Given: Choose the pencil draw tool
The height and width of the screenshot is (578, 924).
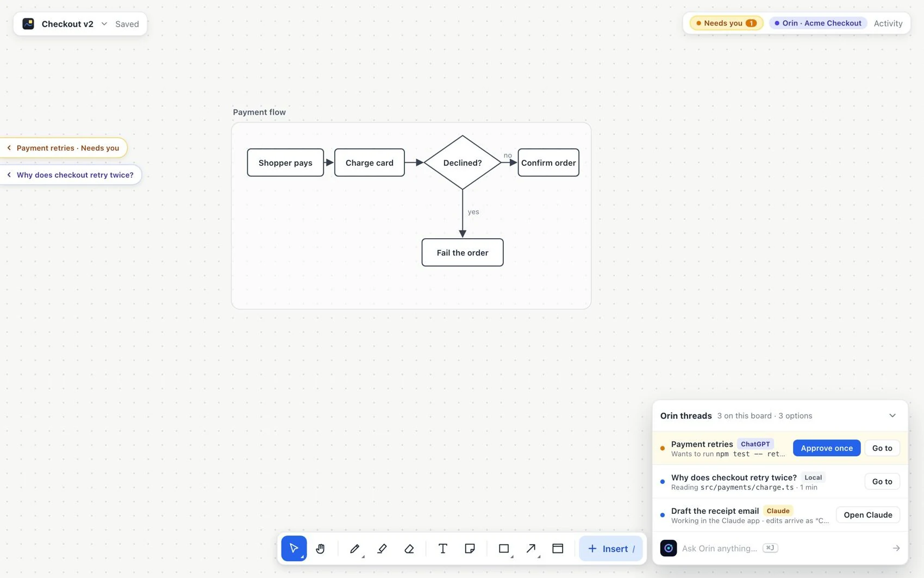Looking at the screenshot, I should click(355, 548).
